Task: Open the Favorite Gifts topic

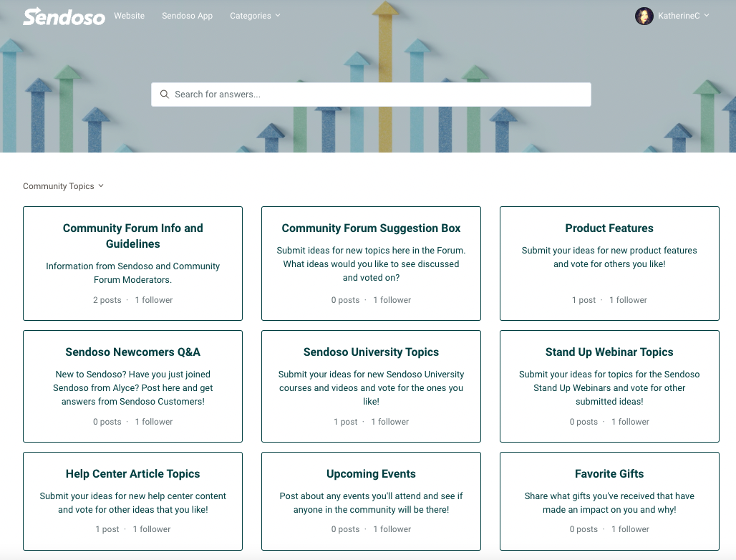Action: point(609,473)
